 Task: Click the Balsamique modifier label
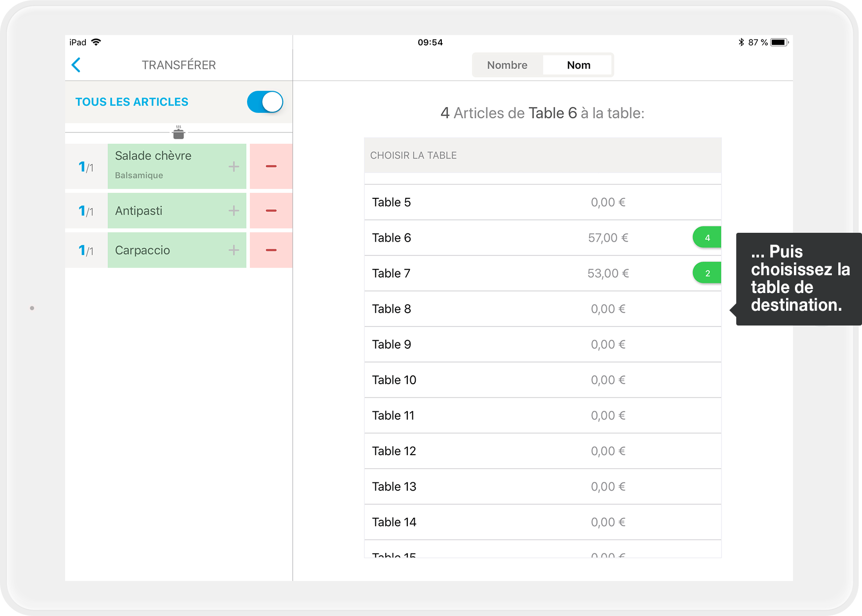pos(139,175)
